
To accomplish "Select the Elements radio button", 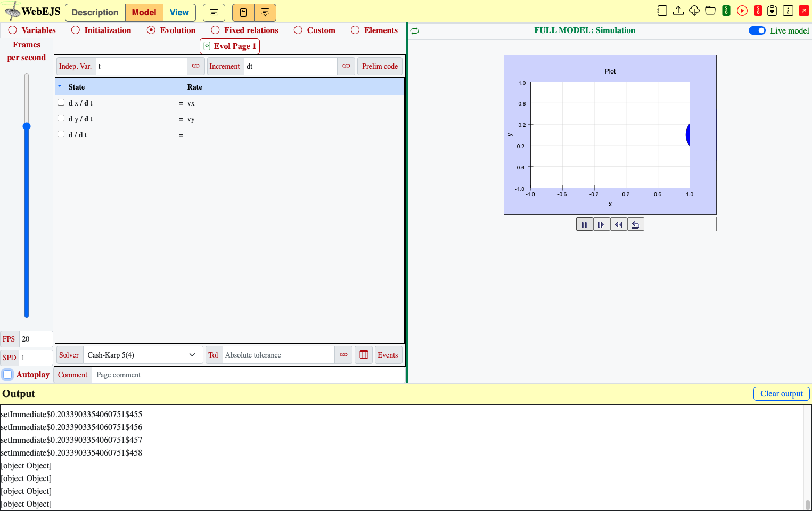I will click(x=355, y=30).
